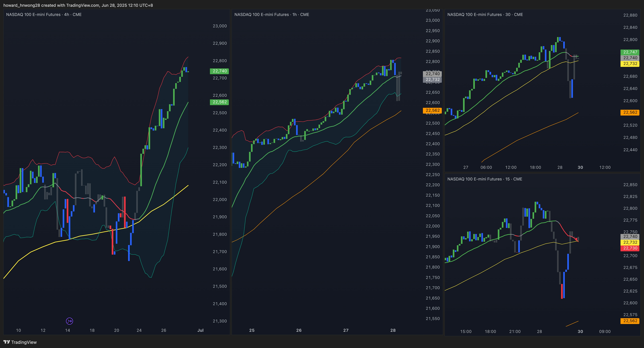Click the yellow 22,732 price label on the 30 chart

point(630,64)
